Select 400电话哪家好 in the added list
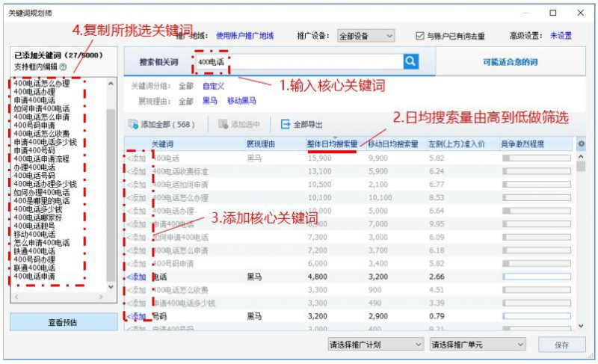 [x=38, y=218]
